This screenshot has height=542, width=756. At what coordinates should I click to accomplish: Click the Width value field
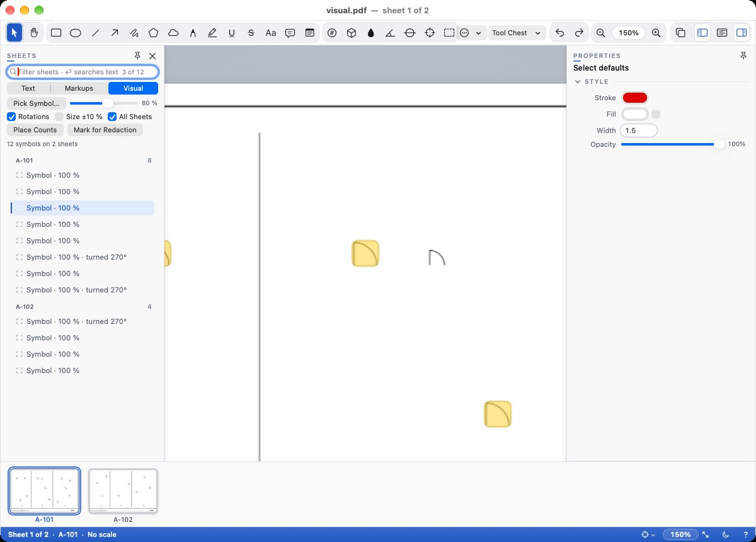[639, 130]
